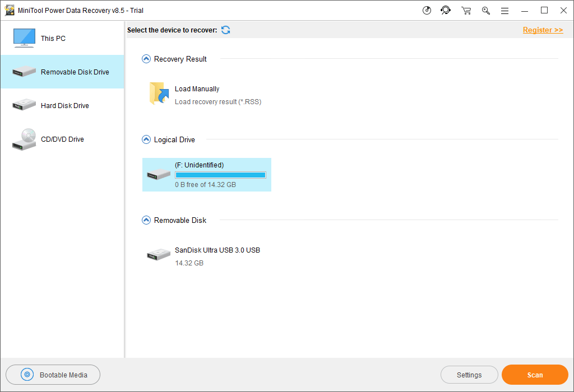The width and height of the screenshot is (574, 392).
Task: Collapse the Removable Disk section
Action: pos(146,220)
